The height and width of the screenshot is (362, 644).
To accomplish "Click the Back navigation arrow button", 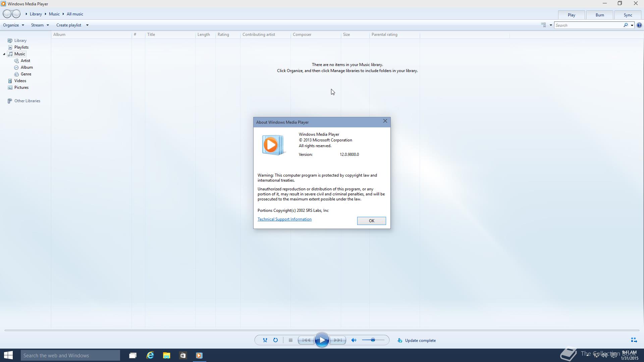I will pyautogui.click(x=7, y=14).
